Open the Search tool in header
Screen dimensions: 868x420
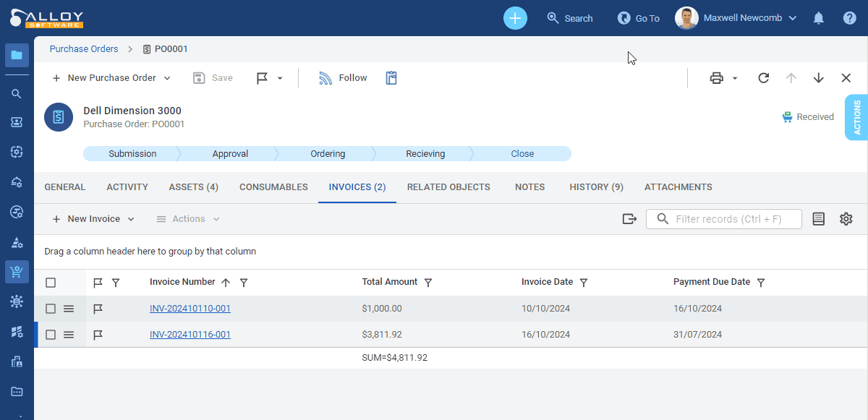click(x=570, y=18)
